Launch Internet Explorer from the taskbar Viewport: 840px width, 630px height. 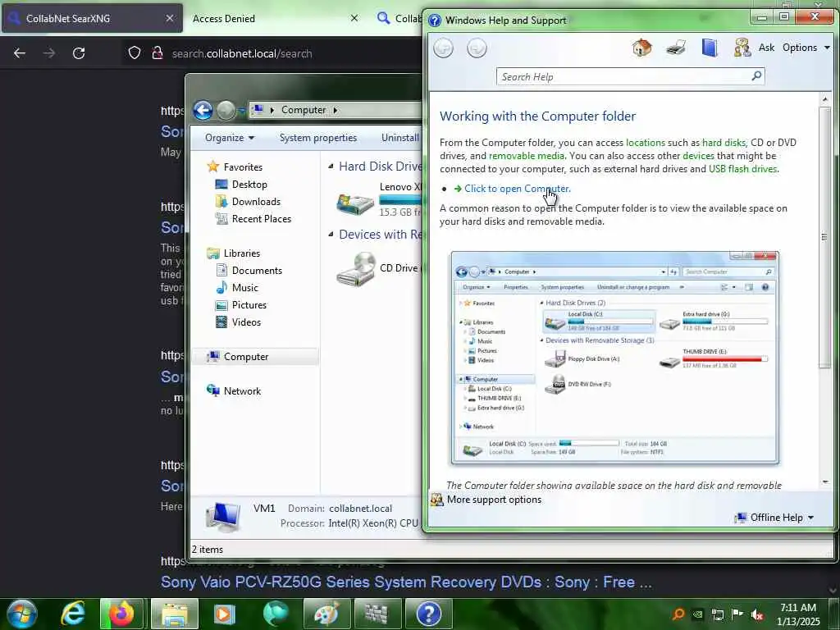tap(73, 614)
